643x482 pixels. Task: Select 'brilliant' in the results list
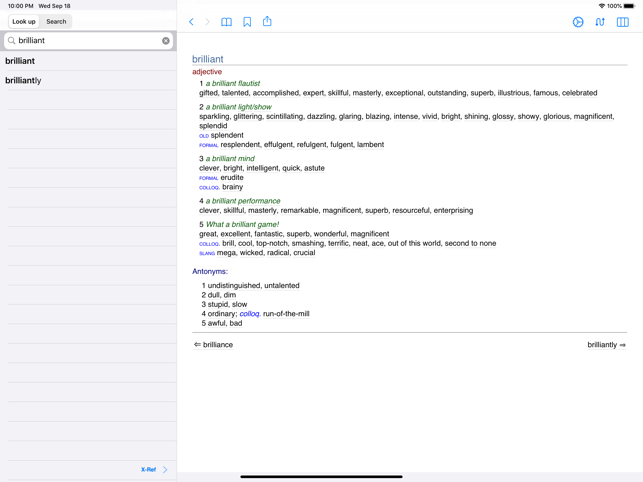click(20, 61)
